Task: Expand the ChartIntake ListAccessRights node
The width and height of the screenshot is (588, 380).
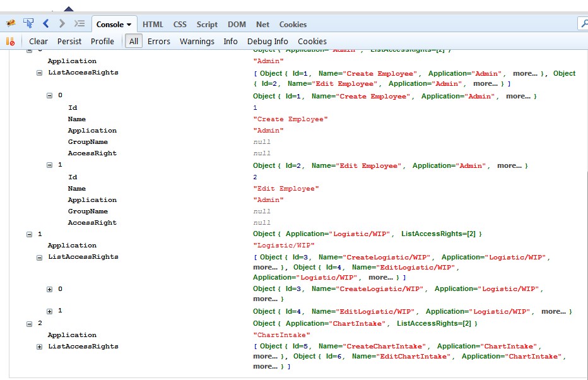Action: [x=40, y=346]
